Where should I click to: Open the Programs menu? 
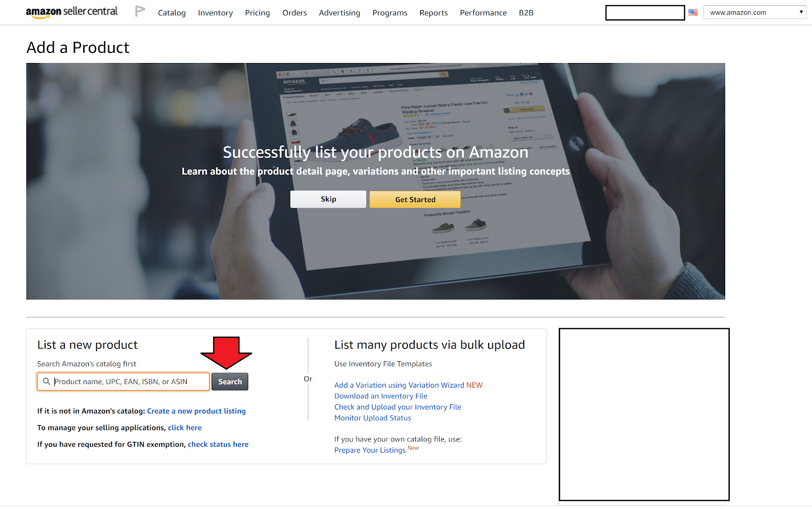click(x=390, y=13)
